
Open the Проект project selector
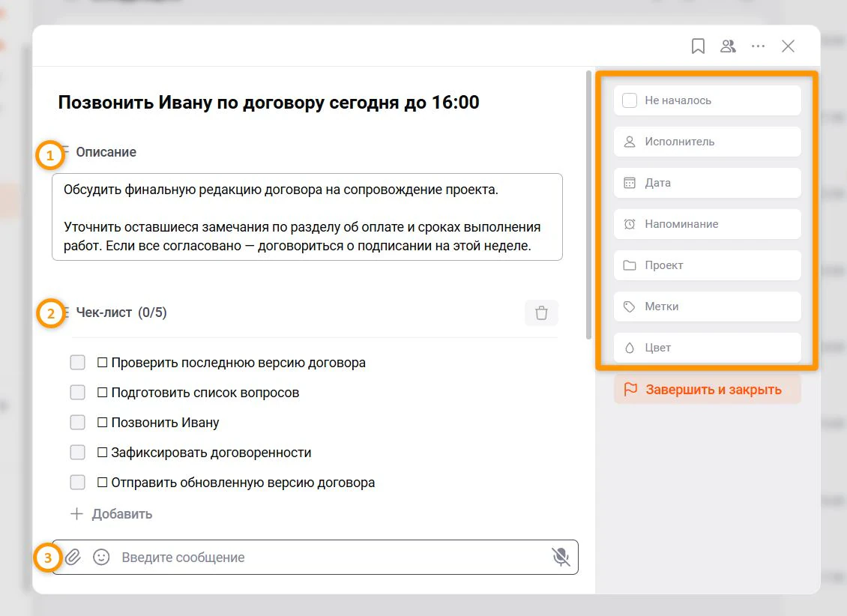[707, 265]
